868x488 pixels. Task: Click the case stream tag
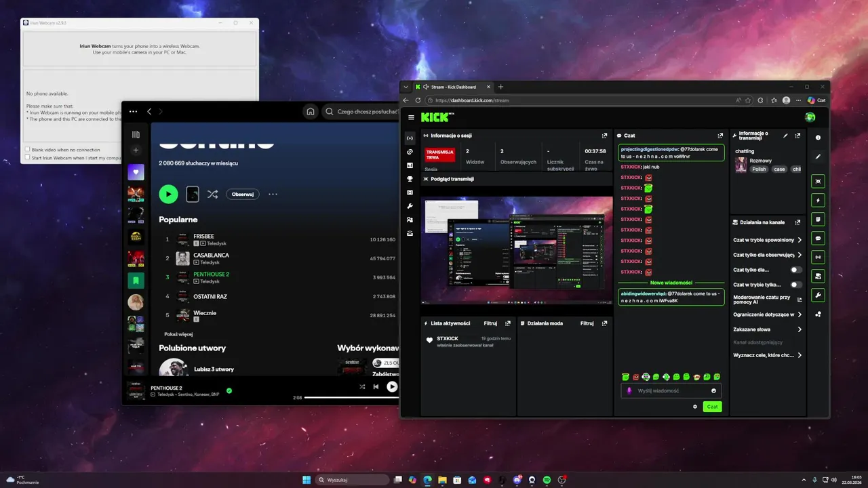tap(779, 169)
